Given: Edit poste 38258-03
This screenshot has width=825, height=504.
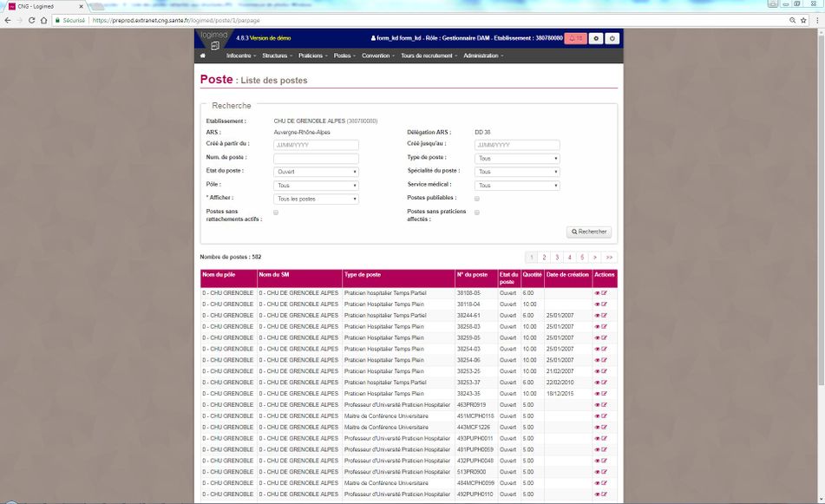Looking at the screenshot, I should click(604, 327).
